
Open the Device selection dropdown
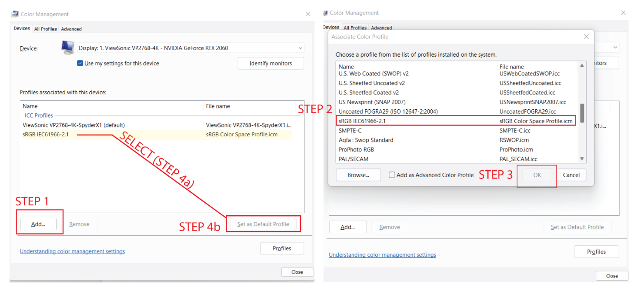click(301, 47)
